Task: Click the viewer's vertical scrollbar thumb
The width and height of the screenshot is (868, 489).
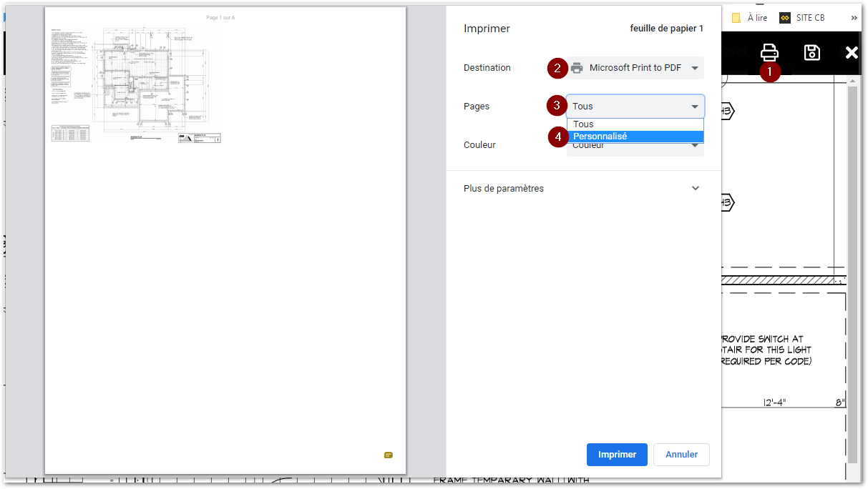Action: (x=852, y=272)
